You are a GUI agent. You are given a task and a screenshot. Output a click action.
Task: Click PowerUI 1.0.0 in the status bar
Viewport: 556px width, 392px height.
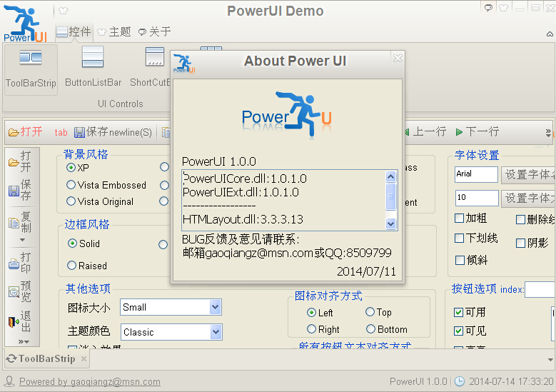click(418, 382)
